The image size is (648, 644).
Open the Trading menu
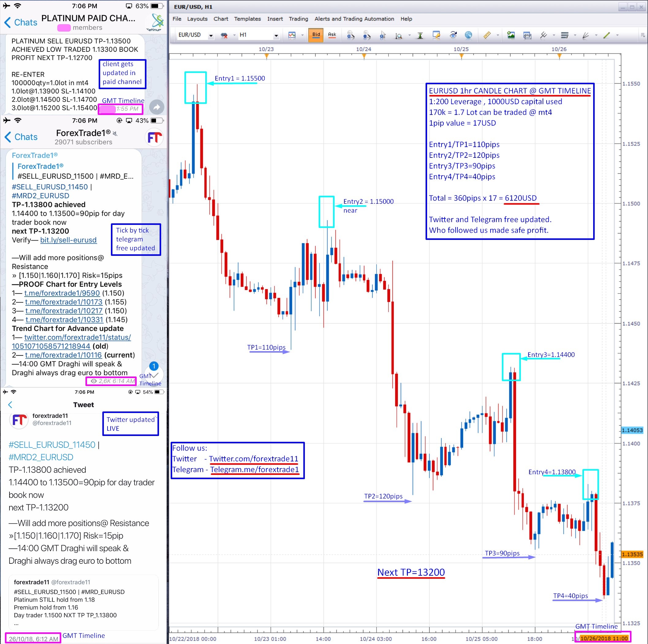tap(298, 19)
